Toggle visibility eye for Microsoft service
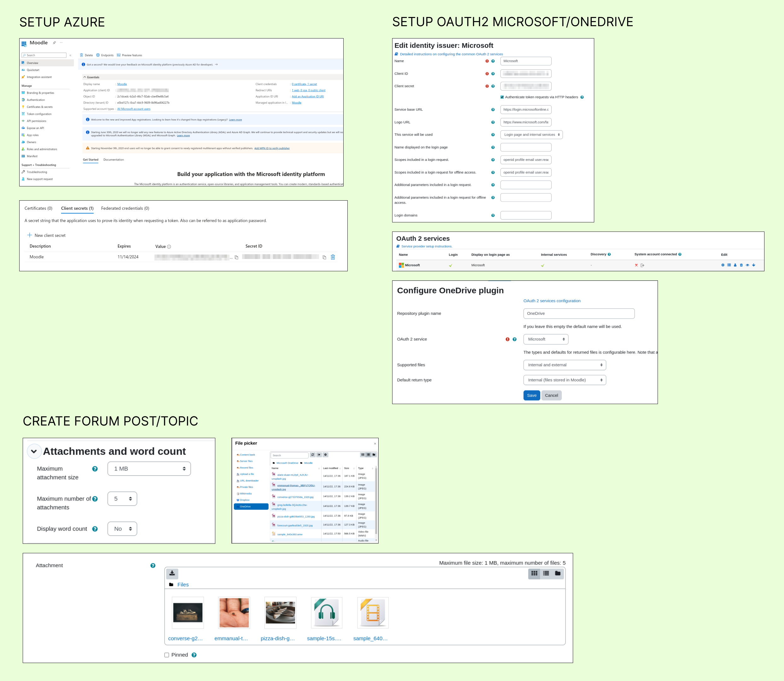 tap(747, 265)
